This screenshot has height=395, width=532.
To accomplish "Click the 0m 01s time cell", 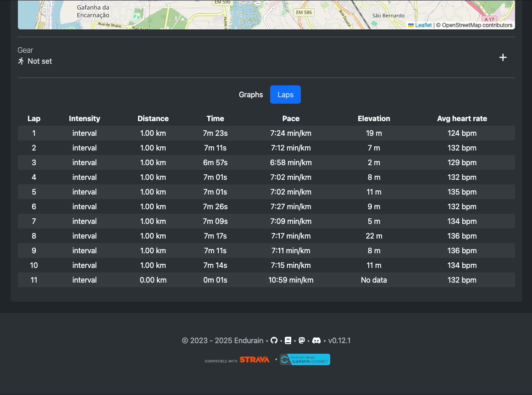I will click(215, 280).
